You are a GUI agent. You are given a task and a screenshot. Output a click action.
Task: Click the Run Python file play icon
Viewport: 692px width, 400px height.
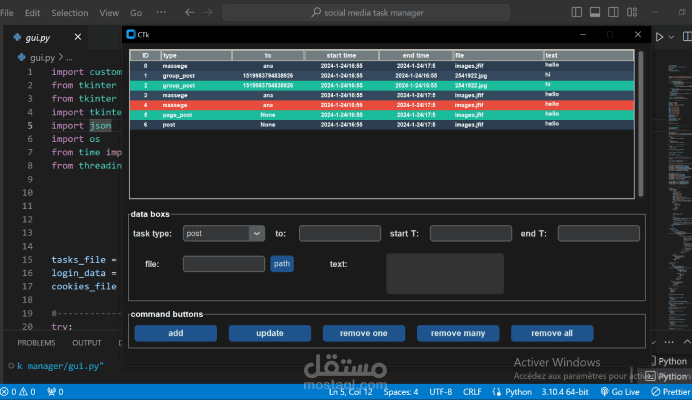pyautogui.click(x=659, y=37)
